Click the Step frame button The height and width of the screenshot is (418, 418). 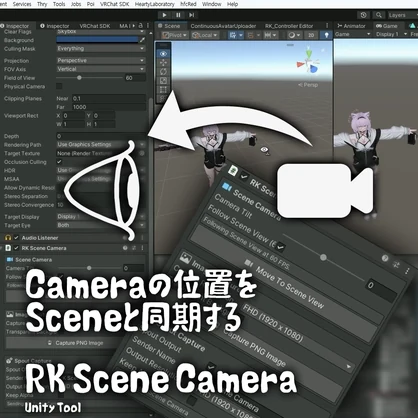pos(191,15)
